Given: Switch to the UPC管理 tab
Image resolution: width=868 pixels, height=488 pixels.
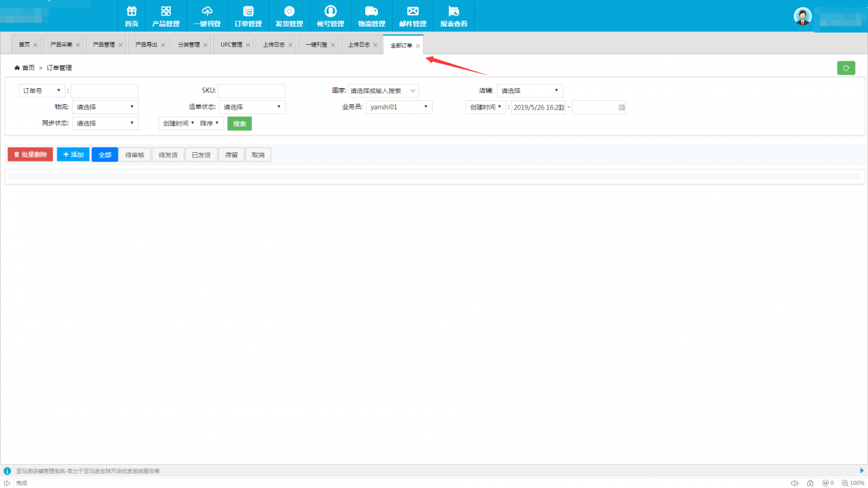Looking at the screenshot, I should point(231,45).
